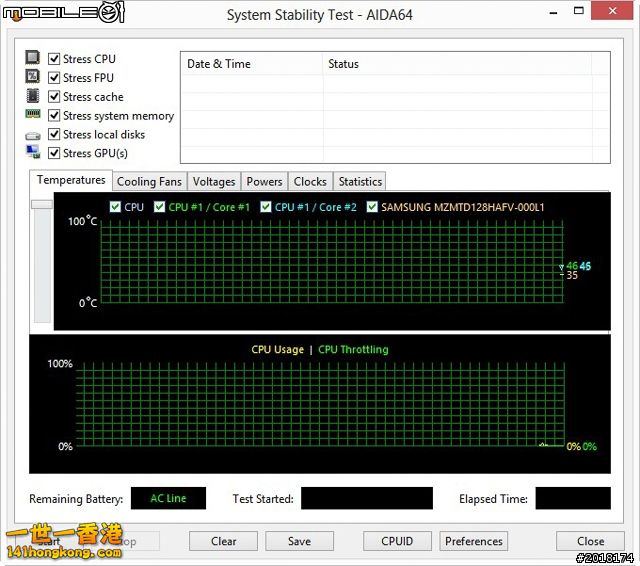Disable Stress system memory option
Viewport: 640px width, 566px height.
tap(54, 115)
